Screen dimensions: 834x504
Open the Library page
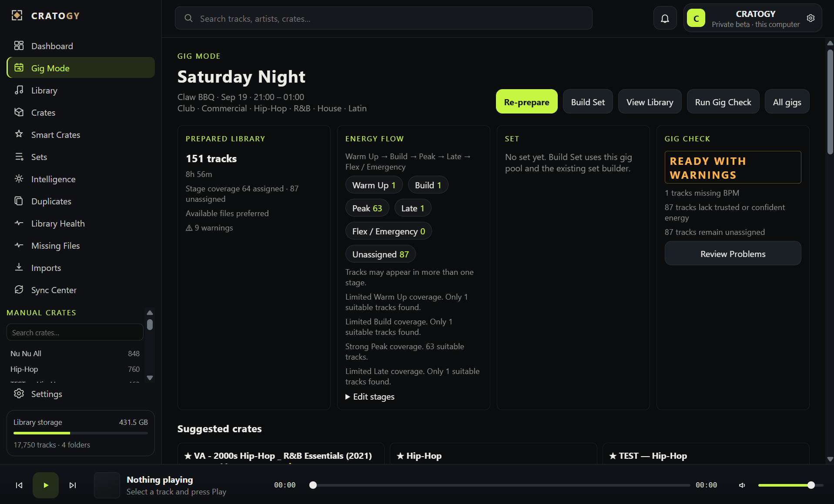pos(81,90)
